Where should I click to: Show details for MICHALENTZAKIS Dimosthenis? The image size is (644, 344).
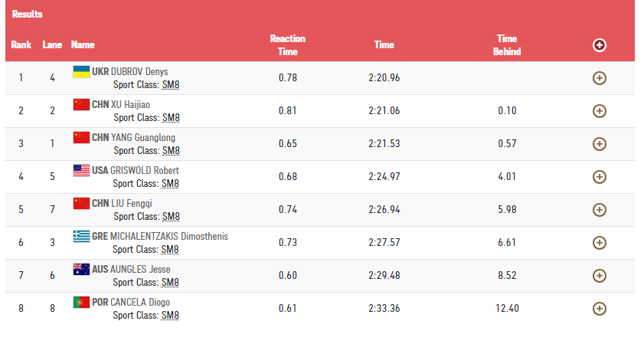600,242
